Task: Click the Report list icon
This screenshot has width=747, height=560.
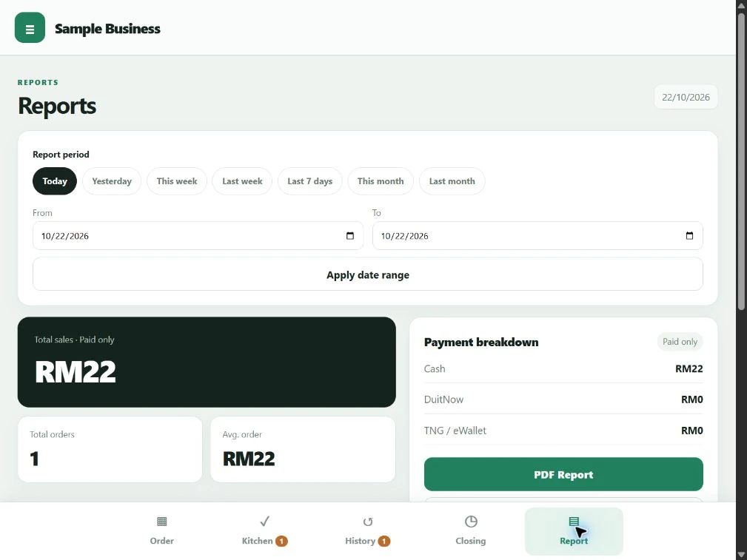Action: 574,522
